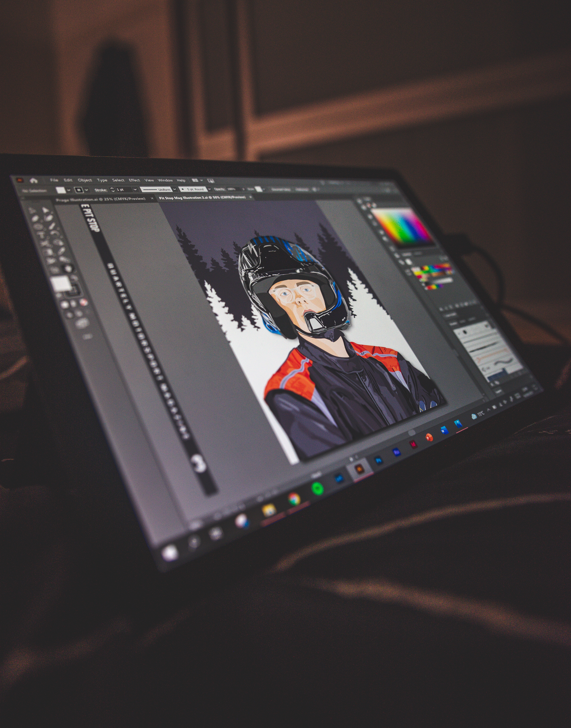This screenshot has height=728, width=571.
Task: Click the Illustrator Home icon
Action: click(x=33, y=181)
